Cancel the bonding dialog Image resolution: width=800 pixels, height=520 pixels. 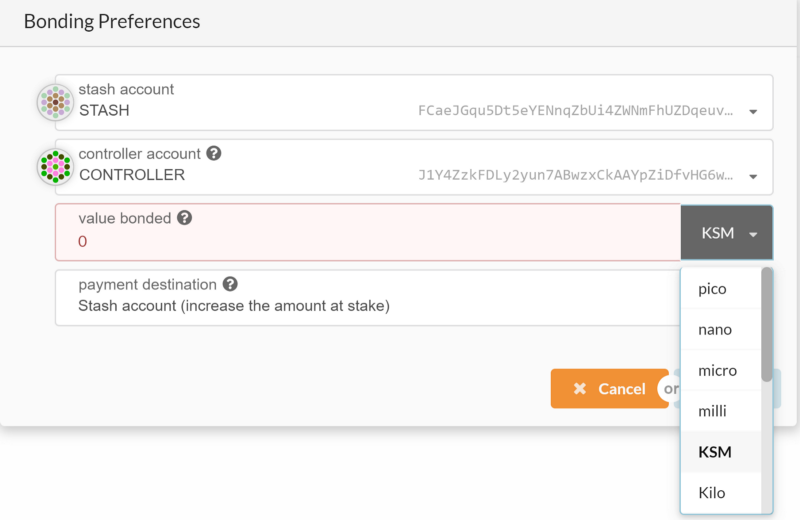coord(610,389)
